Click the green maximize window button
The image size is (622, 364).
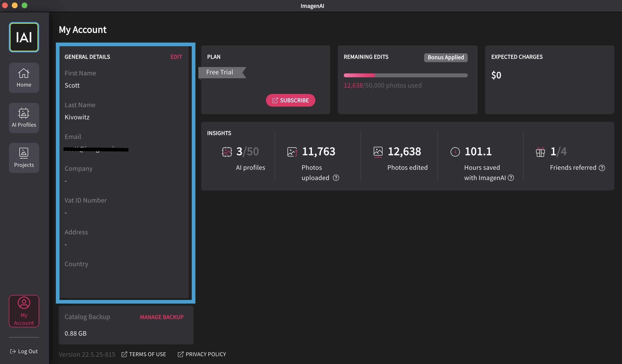[x=24, y=5]
